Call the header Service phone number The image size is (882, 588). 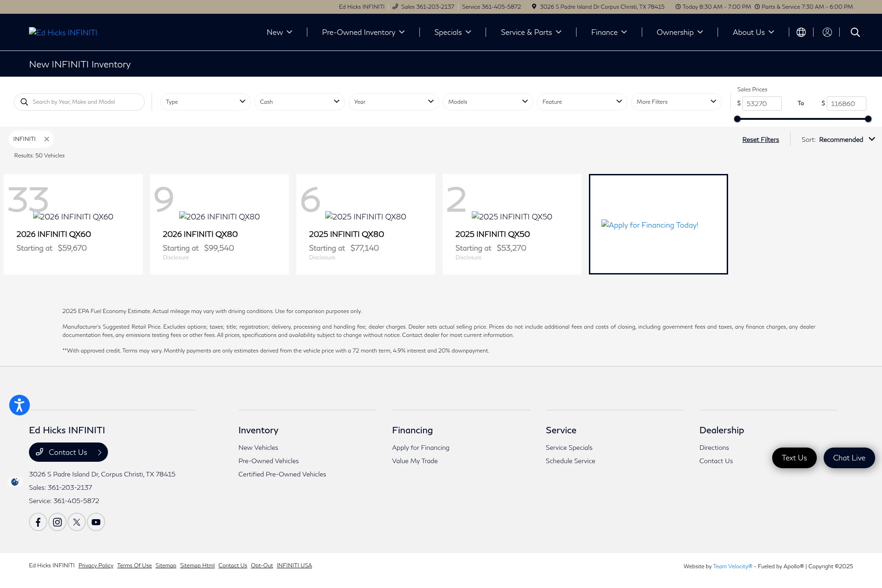coord(491,6)
